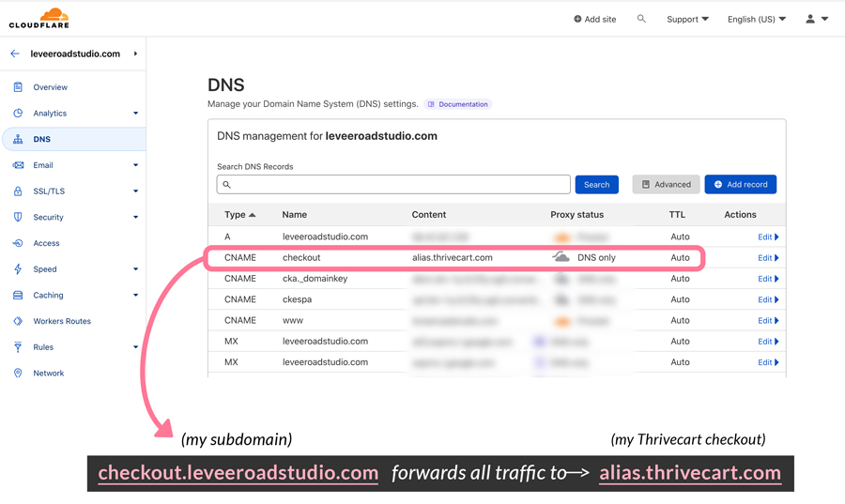Open the Support dropdown
845x504 pixels.
tap(687, 19)
